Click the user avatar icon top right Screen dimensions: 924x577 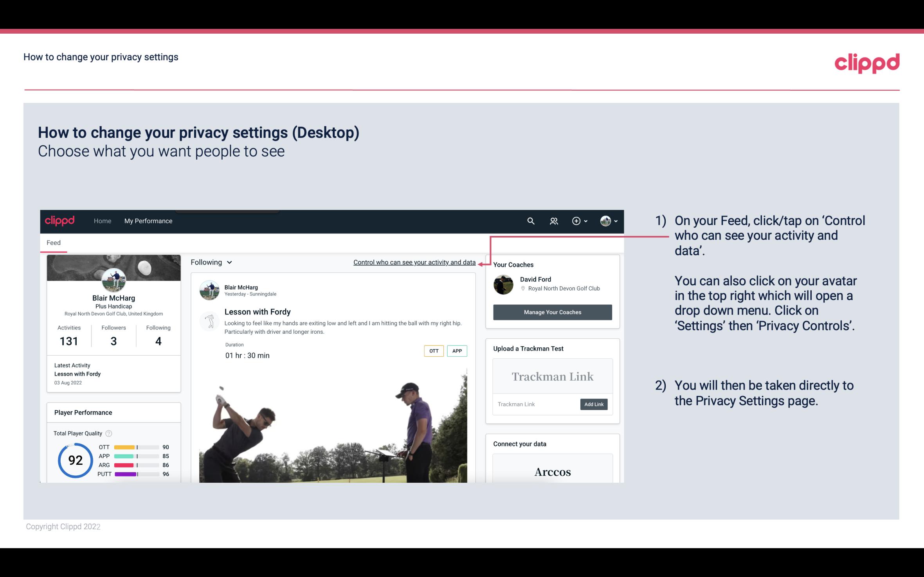tap(605, 221)
